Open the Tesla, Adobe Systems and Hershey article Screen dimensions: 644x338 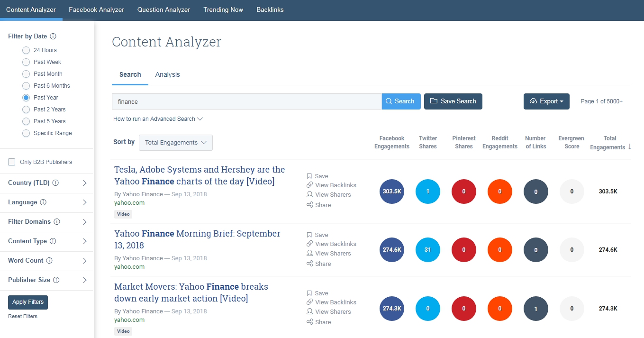pos(200,175)
